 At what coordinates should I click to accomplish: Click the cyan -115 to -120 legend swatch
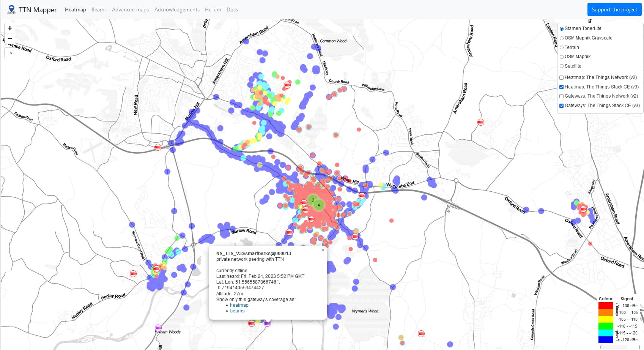606,333
